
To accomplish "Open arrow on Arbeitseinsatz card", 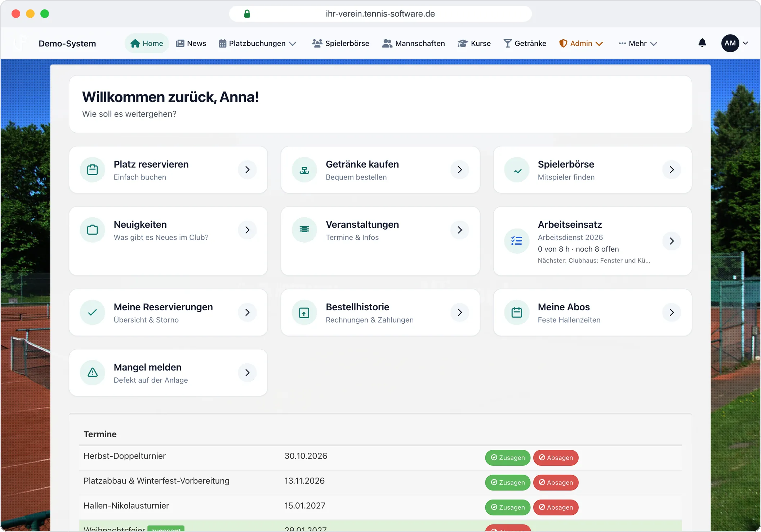I will point(672,241).
